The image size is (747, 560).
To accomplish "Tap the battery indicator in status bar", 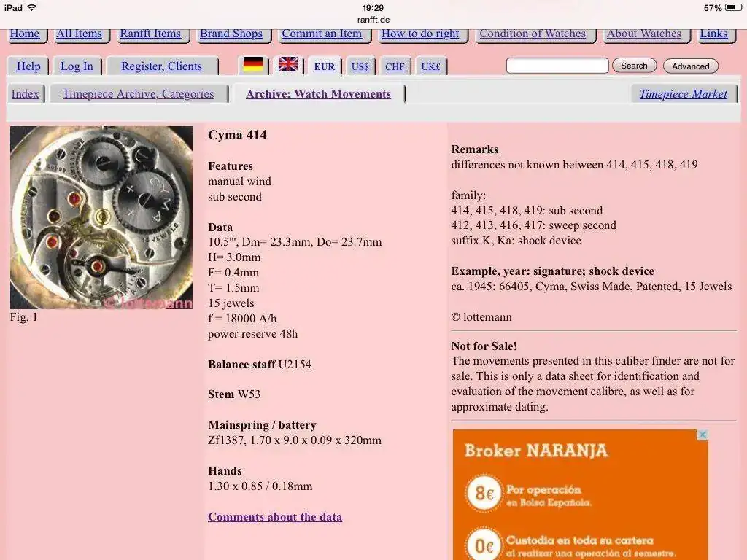I will (x=733, y=7).
